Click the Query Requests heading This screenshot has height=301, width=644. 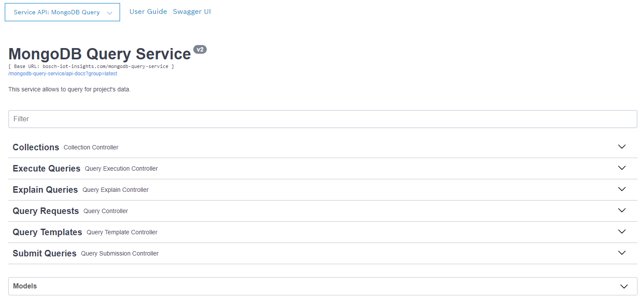point(46,211)
